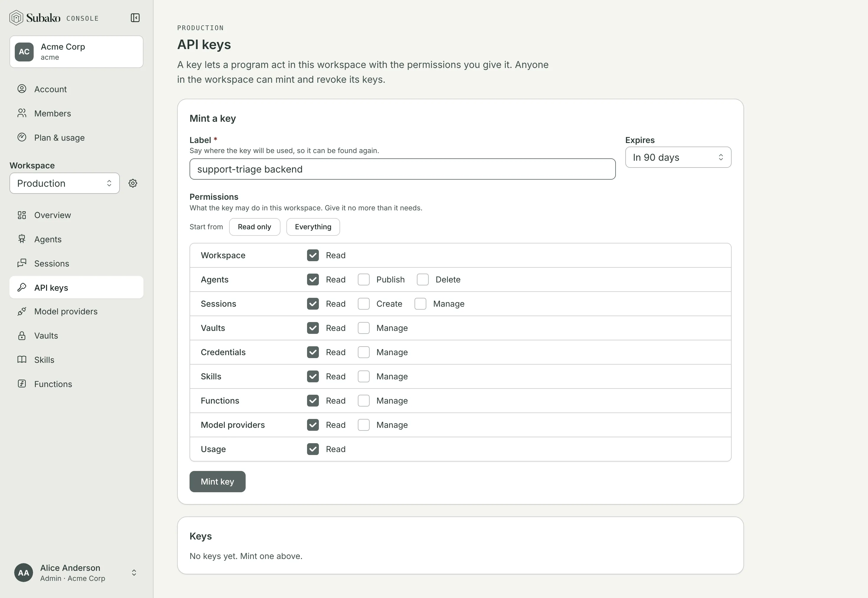Start from the Everything preset

coord(313,227)
